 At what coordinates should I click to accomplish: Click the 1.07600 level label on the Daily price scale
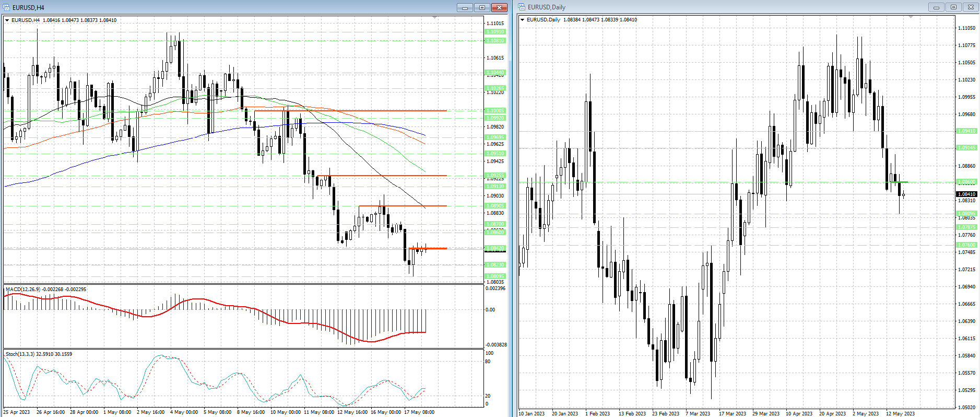[x=966, y=245]
